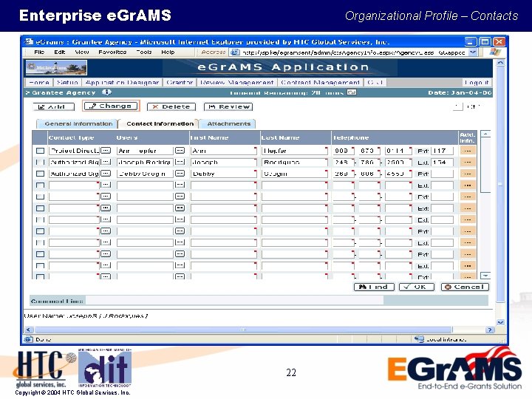Screen dimensions: 532x399
Task: Open the View menu
Action: click(x=82, y=52)
